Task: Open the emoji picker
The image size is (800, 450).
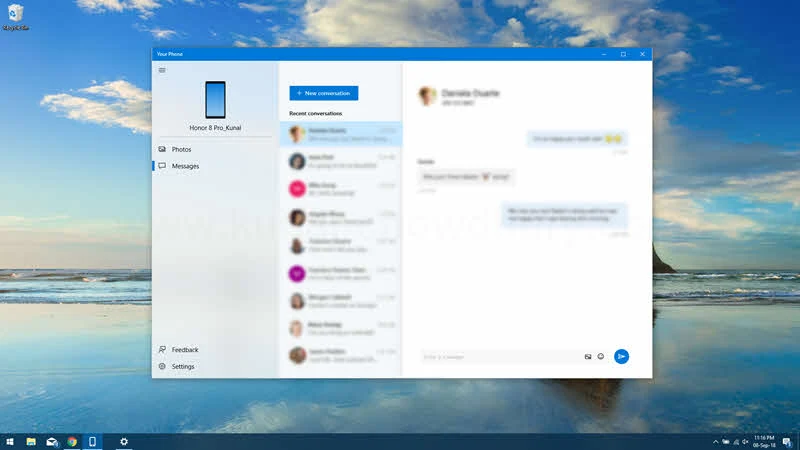Action: (601, 357)
